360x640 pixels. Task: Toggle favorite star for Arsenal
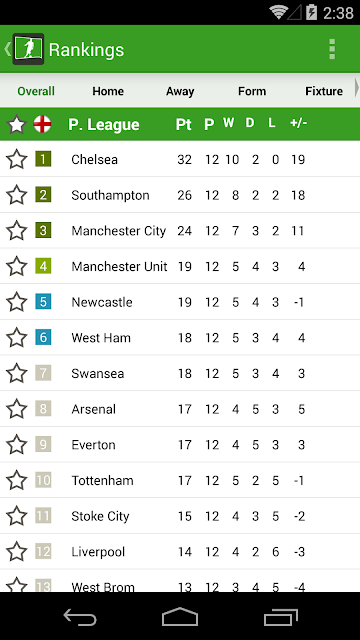point(17,409)
